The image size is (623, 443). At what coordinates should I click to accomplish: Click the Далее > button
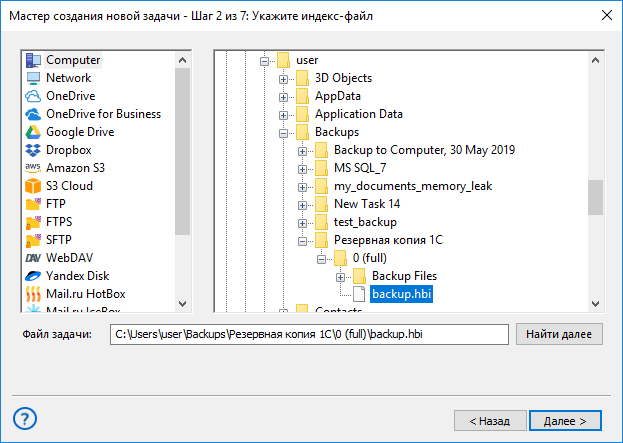(x=565, y=421)
